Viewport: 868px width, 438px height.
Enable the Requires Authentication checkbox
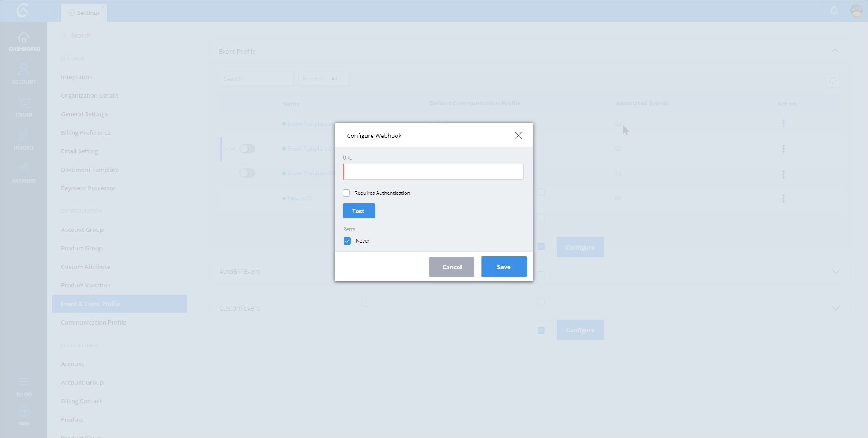(x=347, y=193)
